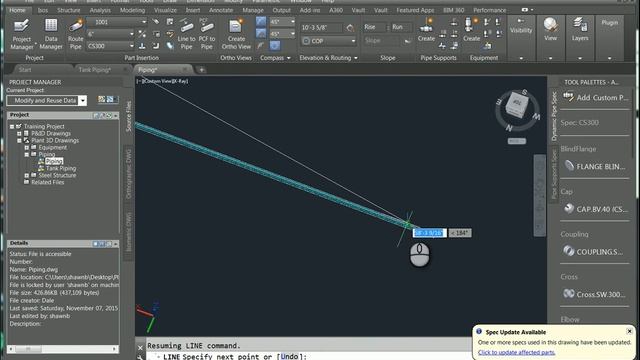Screen dimensions: 640x360
Task: Toggle the second compass button beside the lower 45° value
Action: click(x=261, y=33)
